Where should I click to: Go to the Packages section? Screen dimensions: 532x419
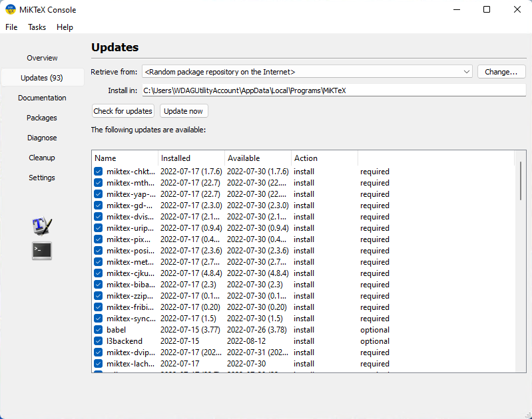pos(42,118)
